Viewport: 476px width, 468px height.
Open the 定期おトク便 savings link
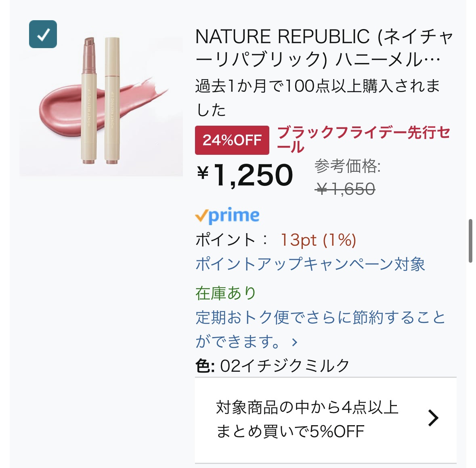click(x=320, y=318)
